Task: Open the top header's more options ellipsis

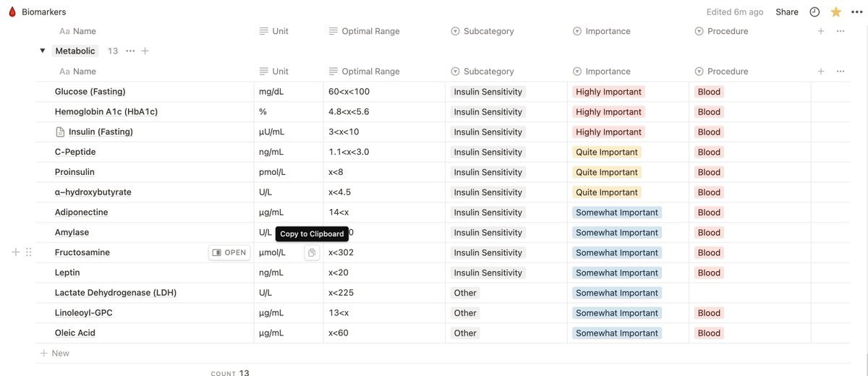Action: tap(841, 31)
